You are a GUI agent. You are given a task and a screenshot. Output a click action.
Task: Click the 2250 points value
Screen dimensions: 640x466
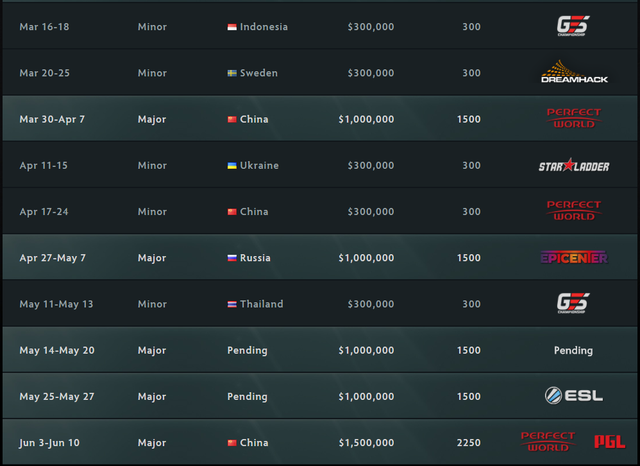pos(469,443)
